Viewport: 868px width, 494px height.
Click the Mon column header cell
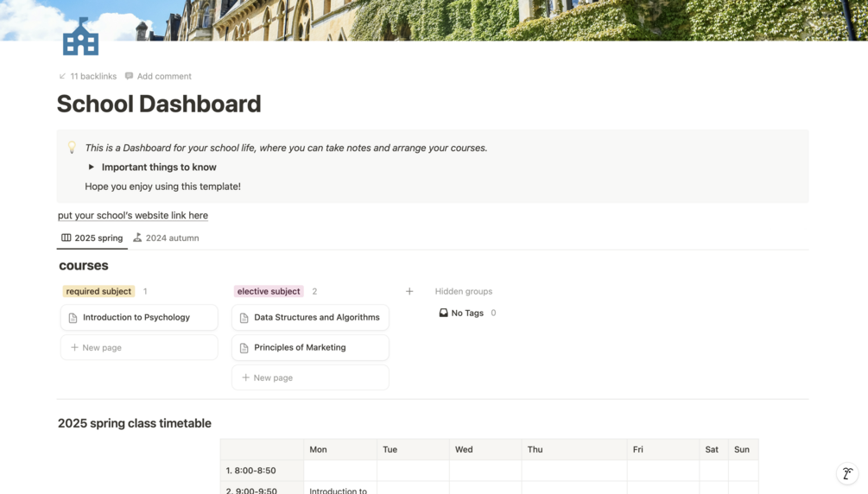339,449
